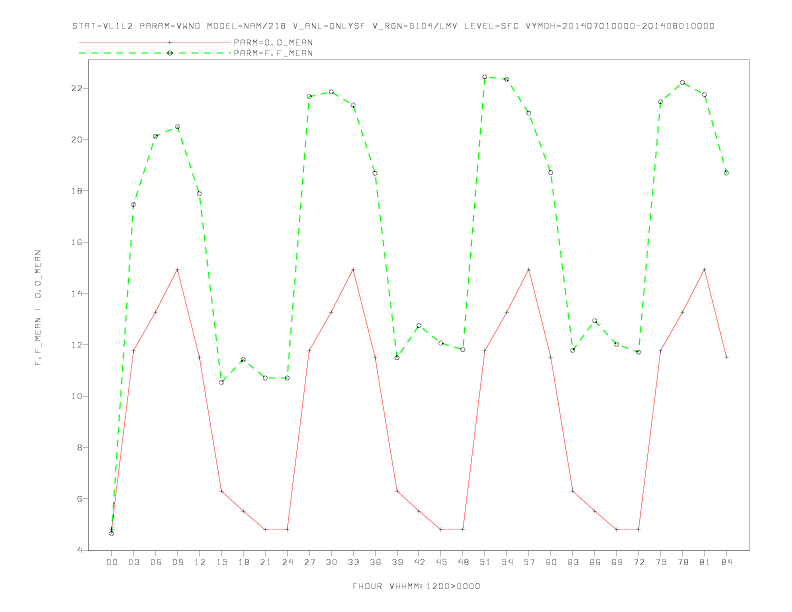Click x-axis tick label 24

pyautogui.click(x=287, y=562)
